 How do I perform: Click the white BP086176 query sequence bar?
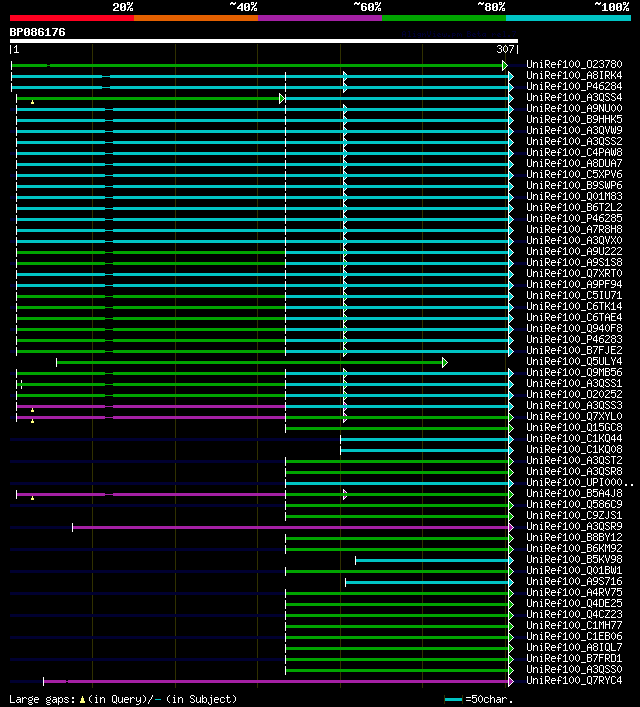pos(264,41)
